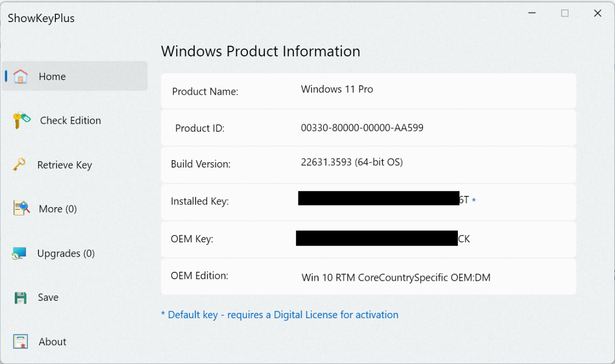This screenshot has height=364, width=615.
Task: Click the Default key digital license note
Action: (279, 315)
